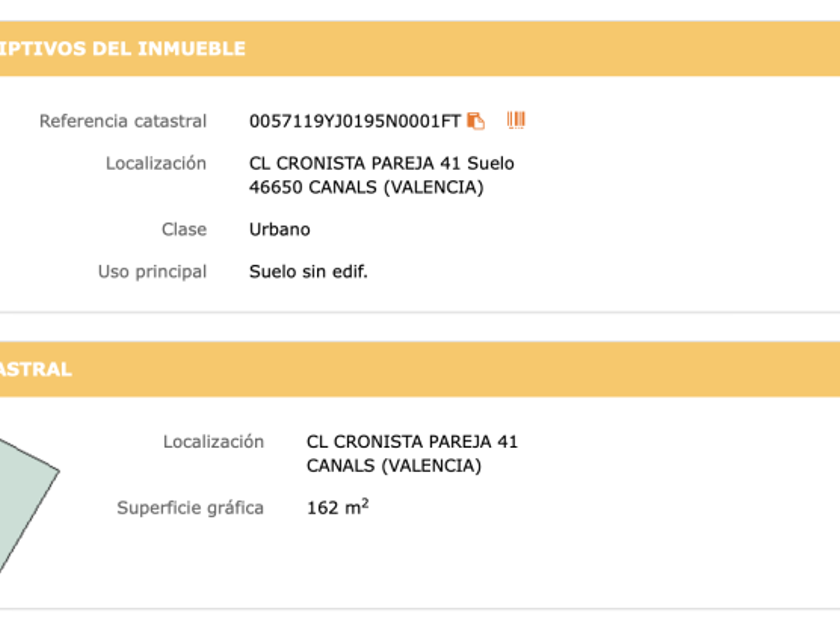This screenshot has height=630, width=840.
Task: Select the parcel address 'CL CRONISTA PAREJA 41'
Action: (x=412, y=441)
